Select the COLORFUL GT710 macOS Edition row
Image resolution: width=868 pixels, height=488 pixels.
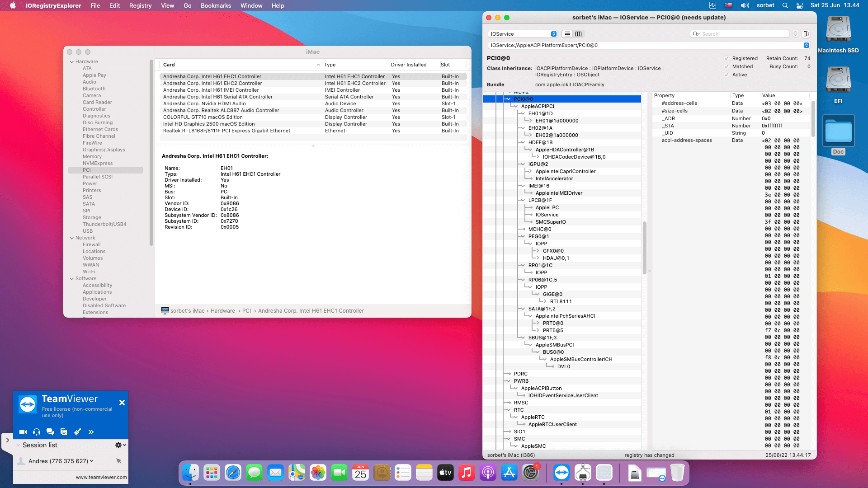[313, 117]
